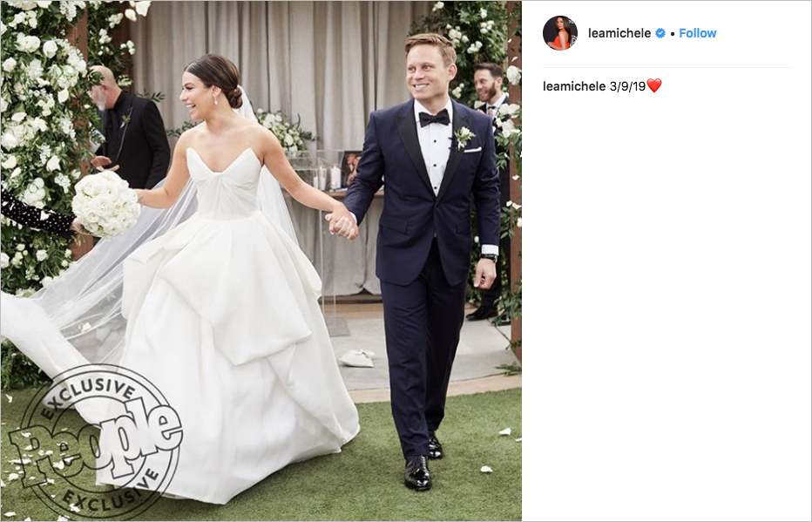Open leamichele username in post header
Screen dimensions: 812x522
[619, 33]
